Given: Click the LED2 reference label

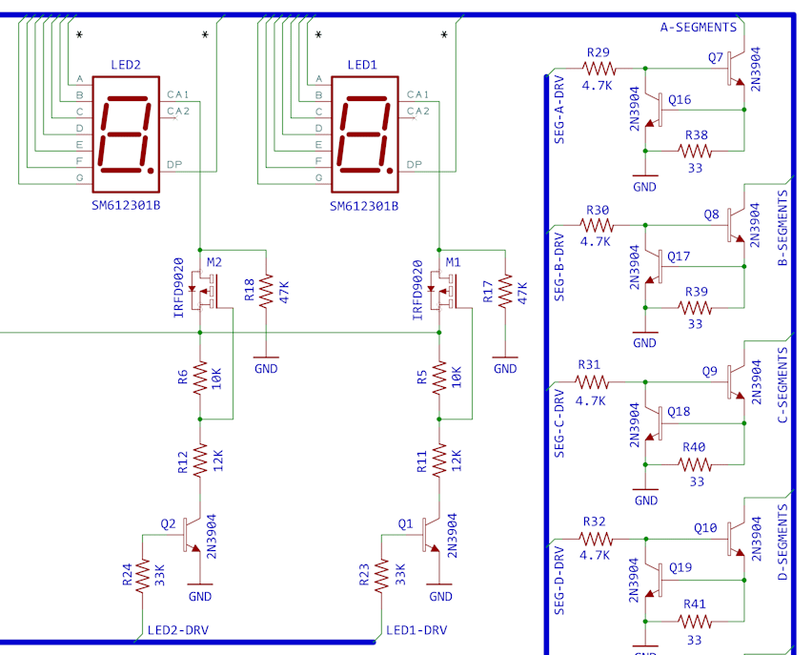Looking at the screenshot, I should [126, 65].
